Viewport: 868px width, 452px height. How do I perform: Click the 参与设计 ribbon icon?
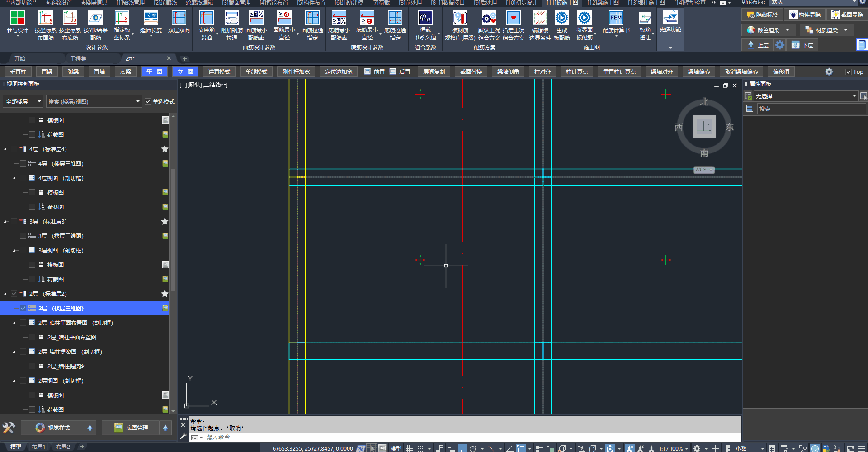point(18,19)
